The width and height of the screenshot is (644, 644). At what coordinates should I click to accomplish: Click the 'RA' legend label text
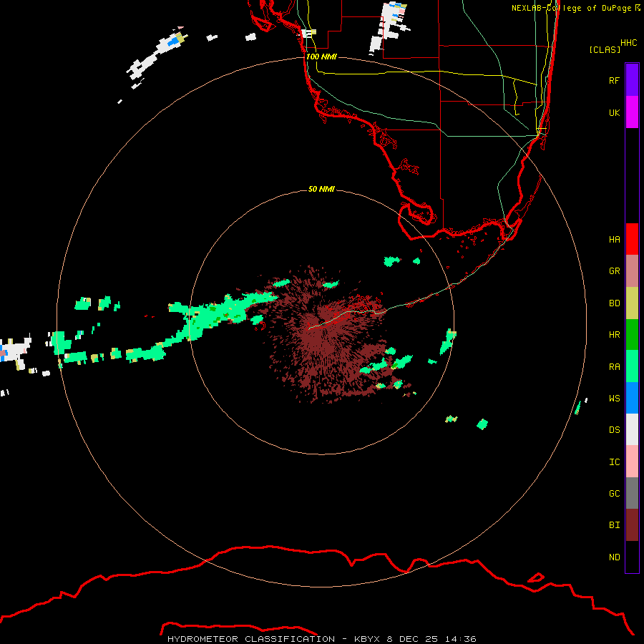614,367
